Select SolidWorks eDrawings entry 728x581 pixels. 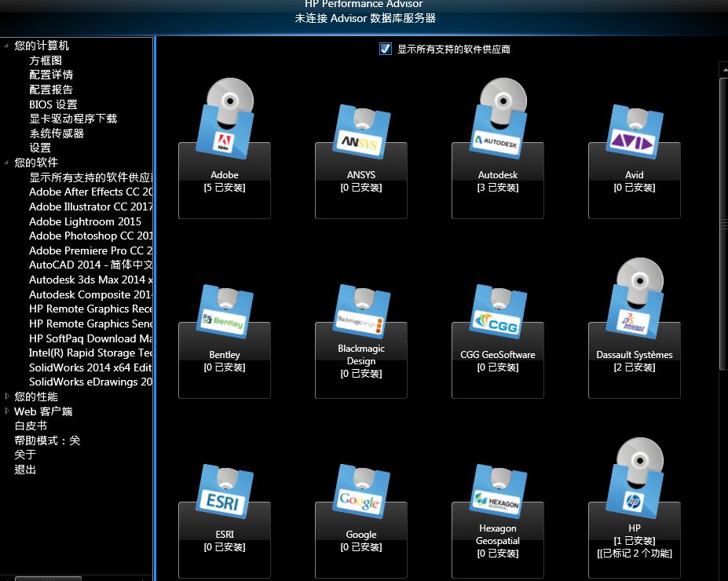click(90, 382)
